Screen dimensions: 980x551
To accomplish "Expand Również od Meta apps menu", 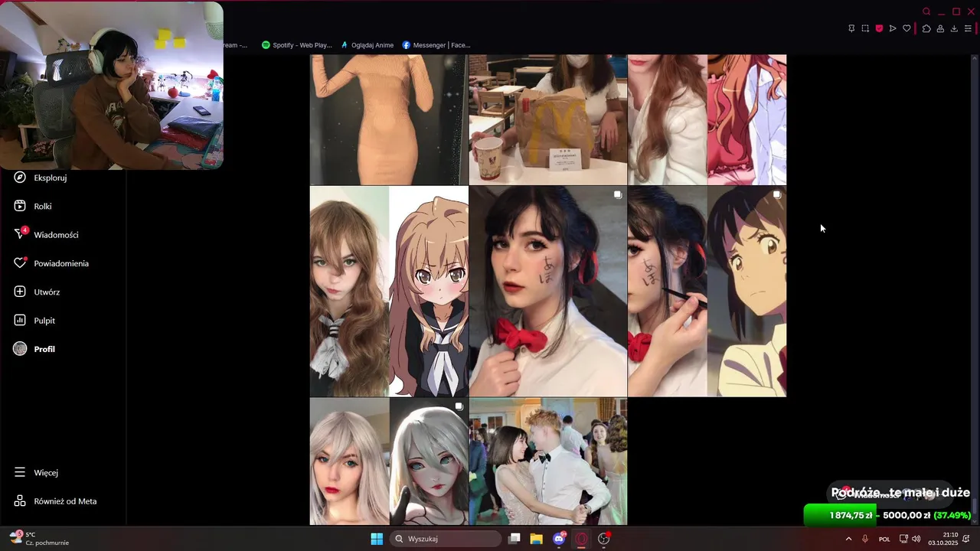I will pyautogui.click(x=55, y=501).
